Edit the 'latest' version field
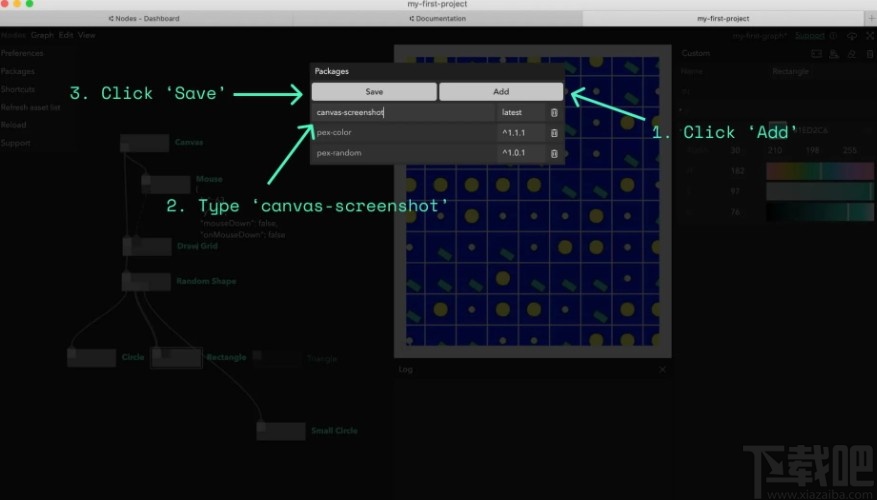This screenshot has width=877, height=500. click(x=521, y=112)
